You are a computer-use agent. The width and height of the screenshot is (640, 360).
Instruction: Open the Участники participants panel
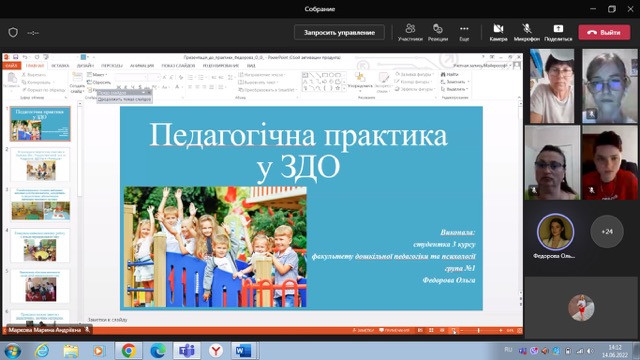pos(410,32)
